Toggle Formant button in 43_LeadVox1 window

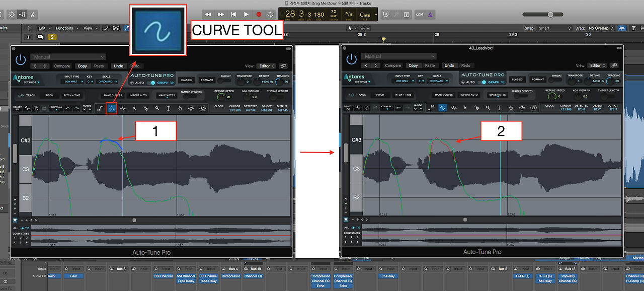coord(538,79)
